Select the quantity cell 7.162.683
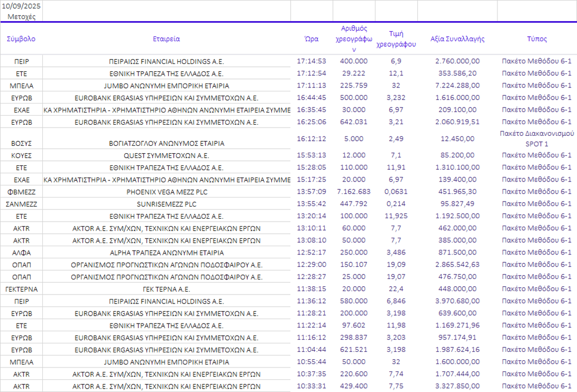Viewport: 577px width, 392px height. [x=354, y=192]
